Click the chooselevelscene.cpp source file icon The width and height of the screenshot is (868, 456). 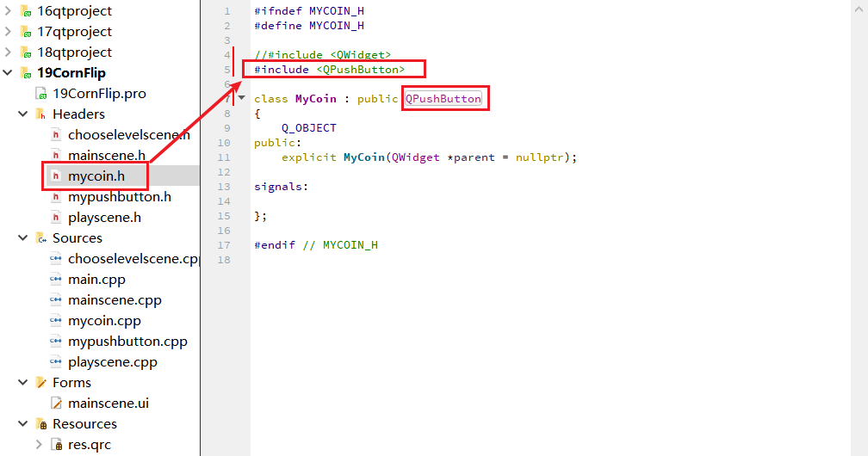56,258
